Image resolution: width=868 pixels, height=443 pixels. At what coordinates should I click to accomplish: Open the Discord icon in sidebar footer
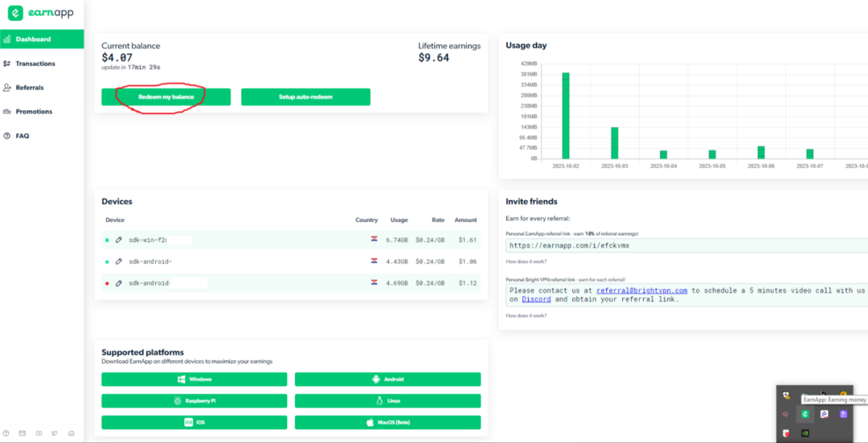[x=72, y=433]
